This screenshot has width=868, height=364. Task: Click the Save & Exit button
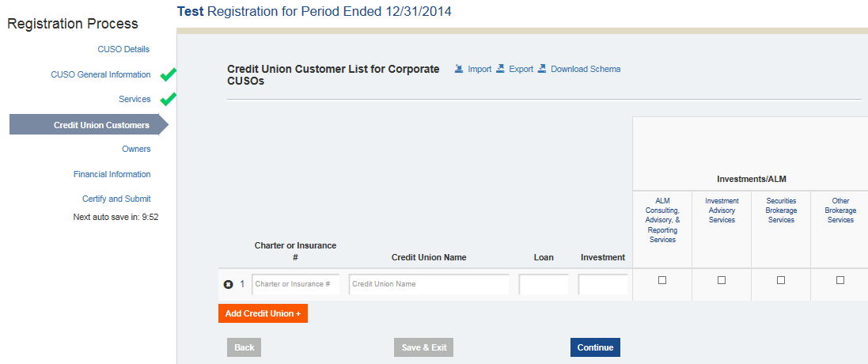point(423,347)
